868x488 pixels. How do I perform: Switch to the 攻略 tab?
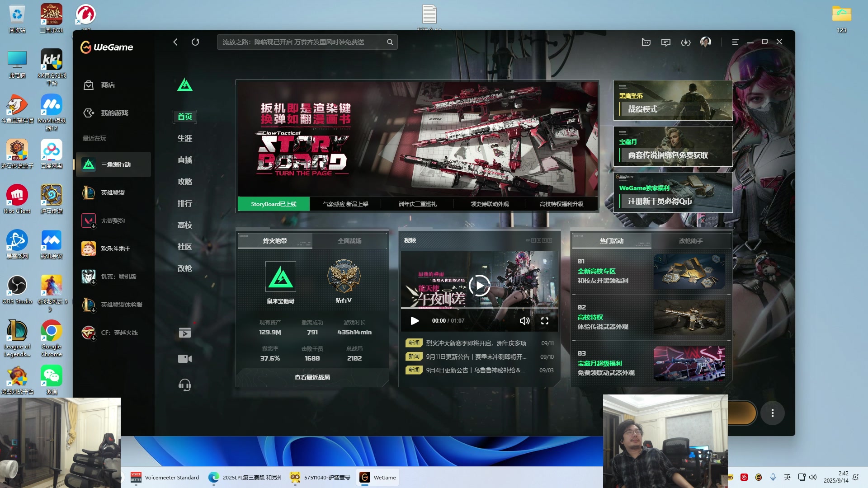[185, 182]
